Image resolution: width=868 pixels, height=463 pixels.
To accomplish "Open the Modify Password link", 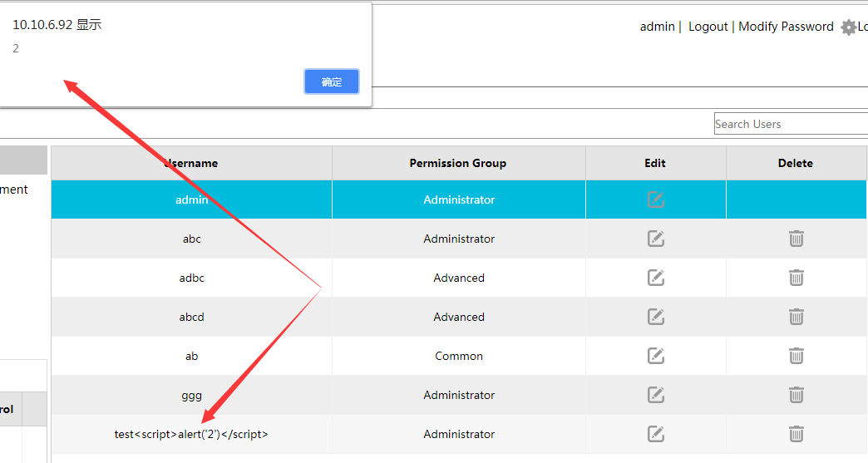I will [x=786, y=27].
